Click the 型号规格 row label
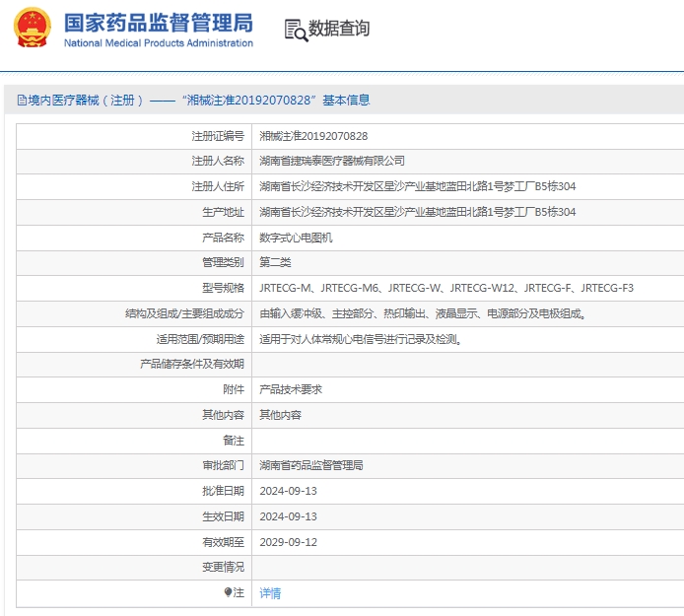The height and width of the screenshot is (616, 684). click(223, 288)
